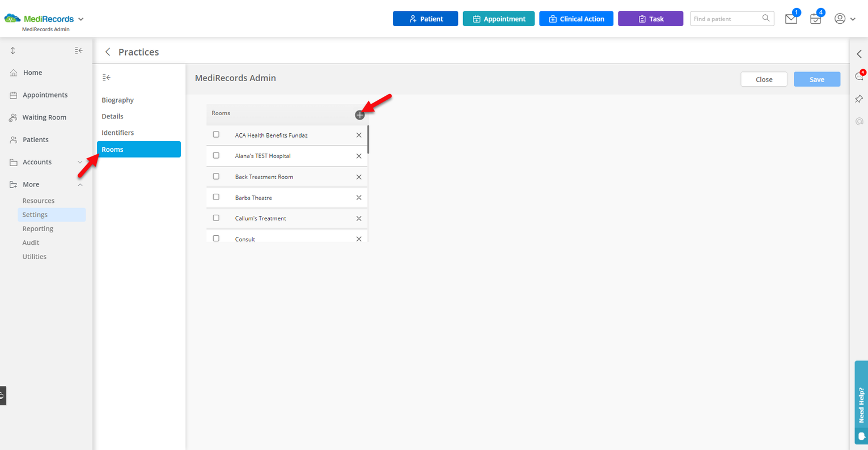Open the tasks calendar icon with badge 4
This screenshot has height=450, width=868.
coord(815,18)
